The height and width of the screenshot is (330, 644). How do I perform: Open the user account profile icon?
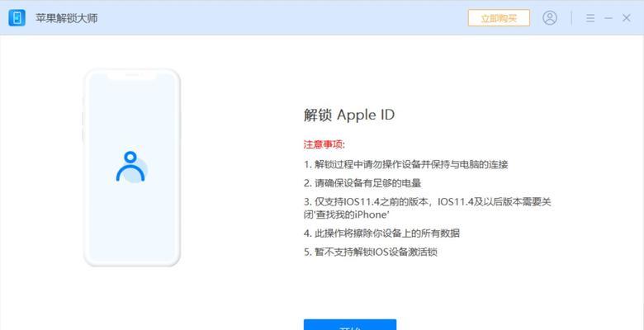(550, 18)
